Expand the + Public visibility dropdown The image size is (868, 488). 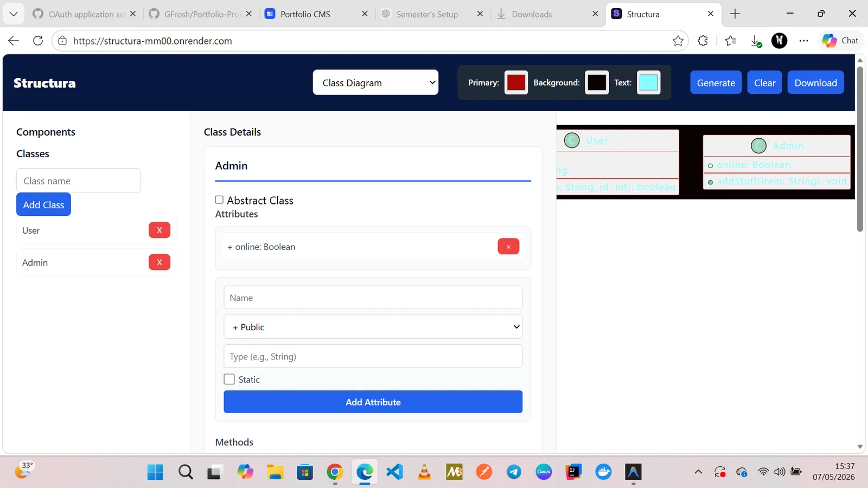373,327
